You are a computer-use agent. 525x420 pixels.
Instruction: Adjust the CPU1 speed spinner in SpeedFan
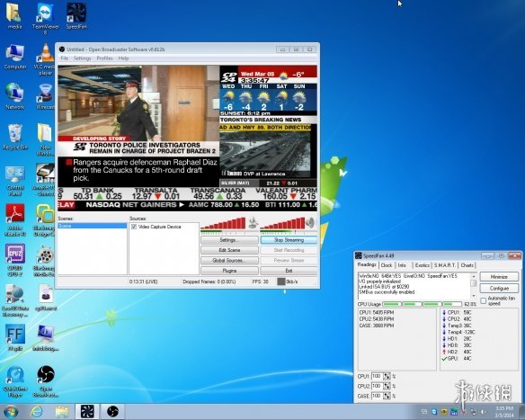[x=387, y=377]
